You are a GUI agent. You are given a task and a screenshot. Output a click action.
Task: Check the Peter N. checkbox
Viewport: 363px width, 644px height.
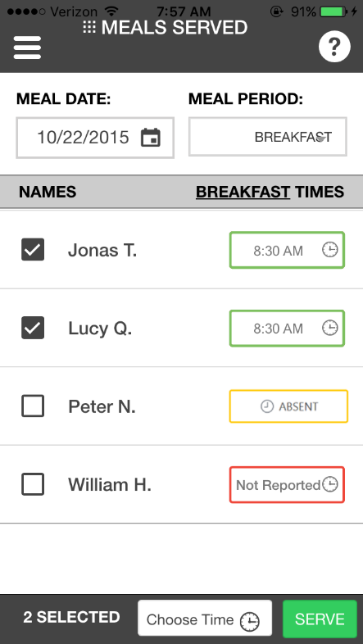point(33,406)
